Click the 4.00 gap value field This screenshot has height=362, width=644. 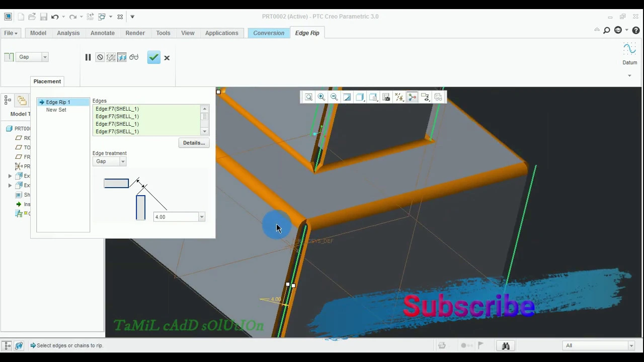[176, 217]
